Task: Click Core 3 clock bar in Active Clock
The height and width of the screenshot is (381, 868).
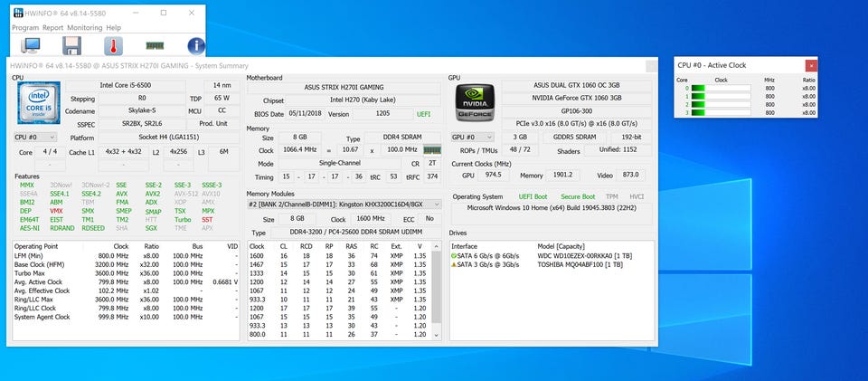Action: (x=722, y=112)
